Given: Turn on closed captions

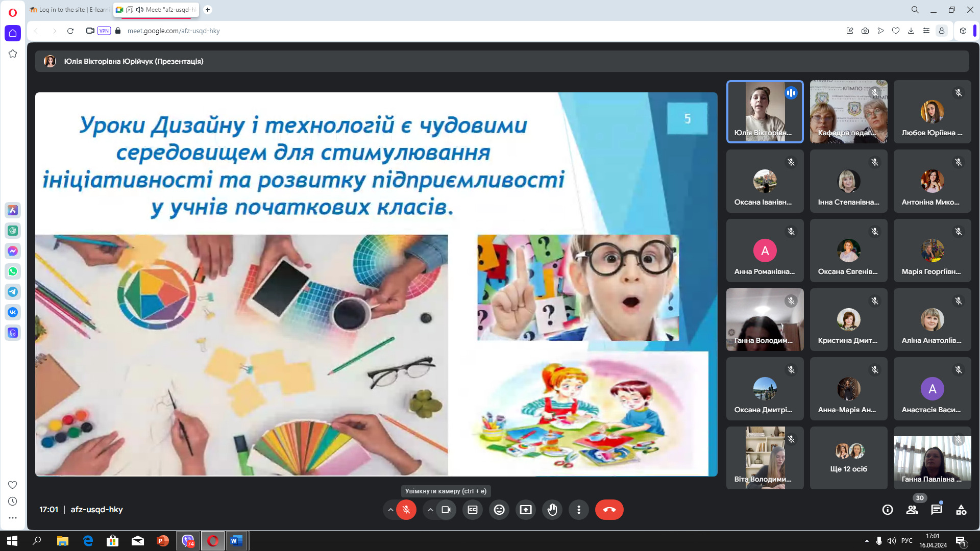Looking at the screenshot, I should 473,510.
